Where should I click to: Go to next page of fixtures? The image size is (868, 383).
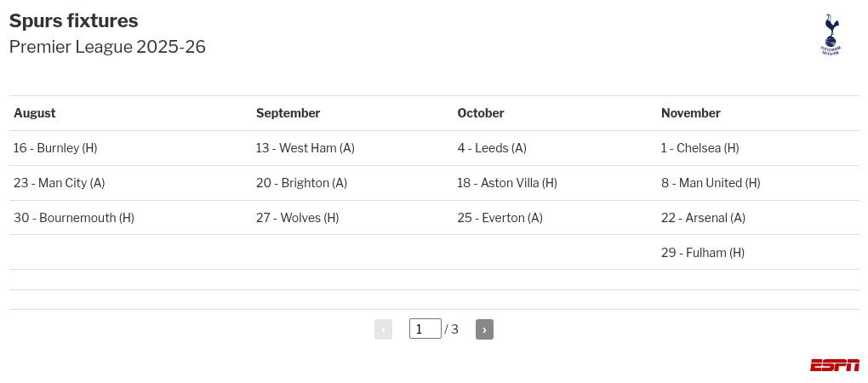pyautogui.click(x=484, y=329)
